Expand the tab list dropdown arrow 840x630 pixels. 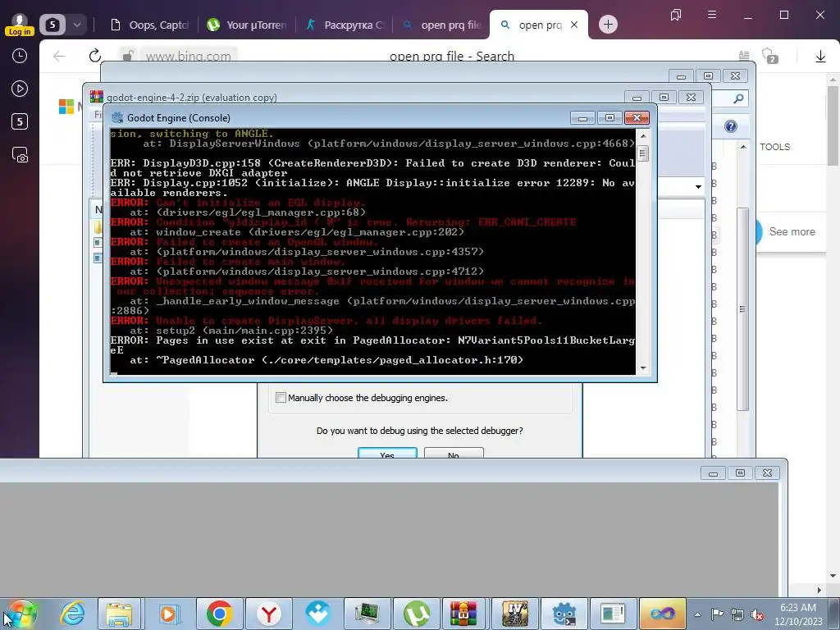point(76,25)
